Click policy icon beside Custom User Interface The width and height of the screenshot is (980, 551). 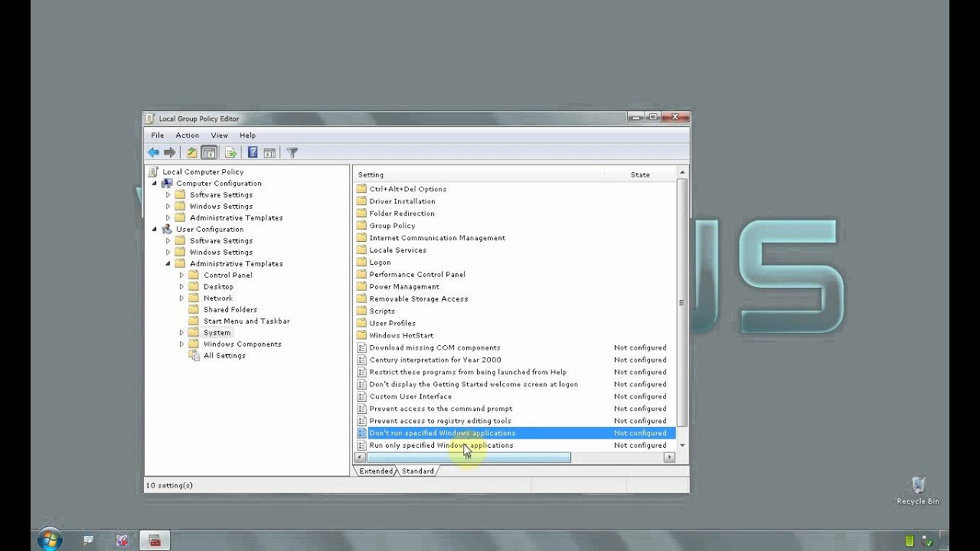point(362,396)
